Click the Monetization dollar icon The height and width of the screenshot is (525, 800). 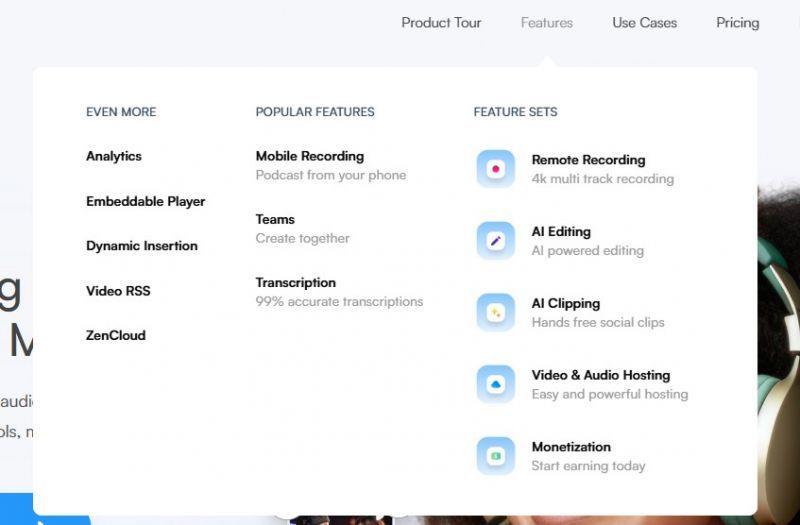(495, 456)
